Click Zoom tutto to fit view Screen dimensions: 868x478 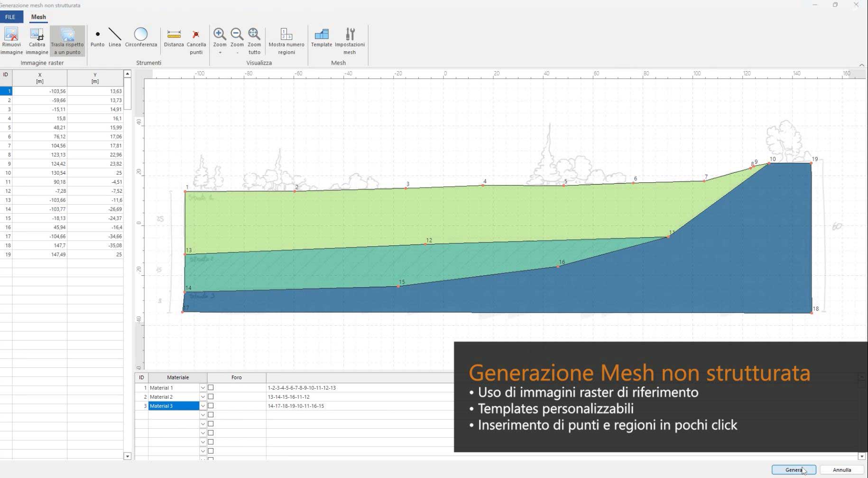254,40
